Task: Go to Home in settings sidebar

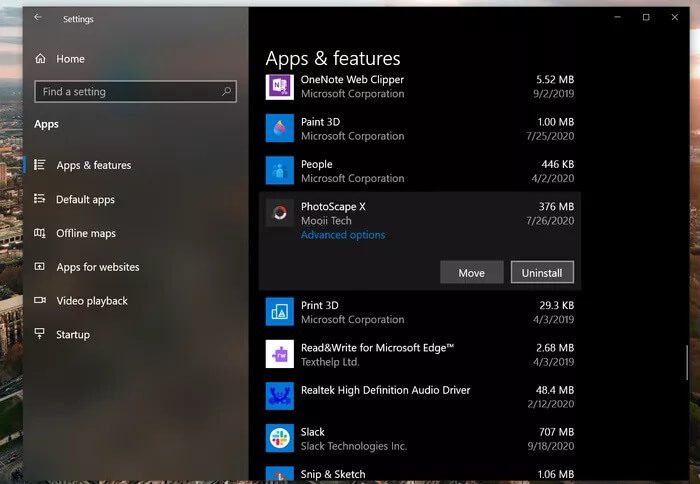Action: click(70, 59)
